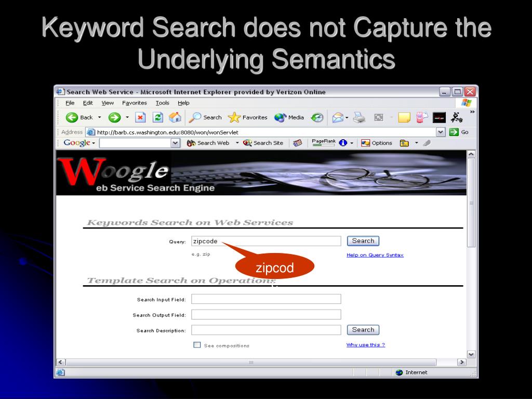Click the PageRank info icon
Screen dimensions: 532x399
(343, 143)
